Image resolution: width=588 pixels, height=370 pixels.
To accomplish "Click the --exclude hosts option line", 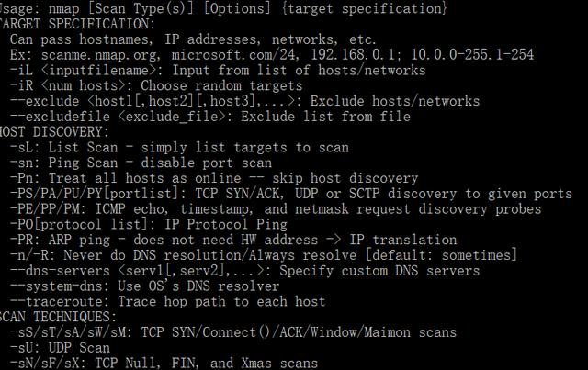I will click(245, 101).
